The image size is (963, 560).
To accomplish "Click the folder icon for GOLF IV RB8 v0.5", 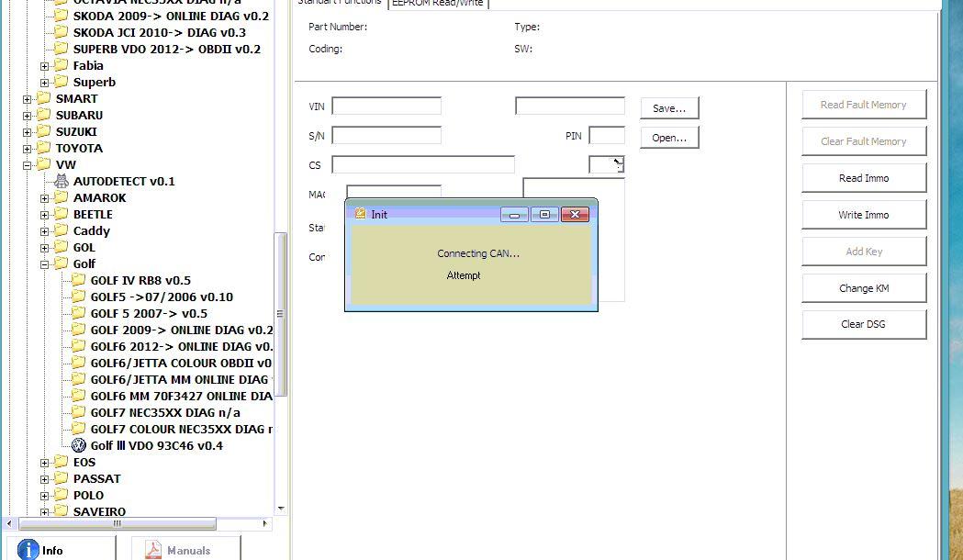I will click(x=79, y=280).
